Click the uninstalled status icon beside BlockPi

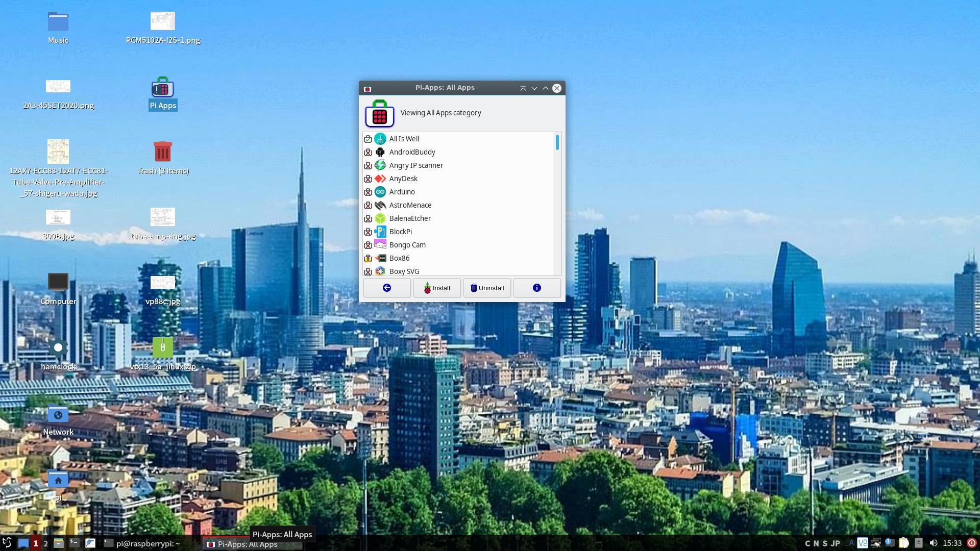coord(368,232)
